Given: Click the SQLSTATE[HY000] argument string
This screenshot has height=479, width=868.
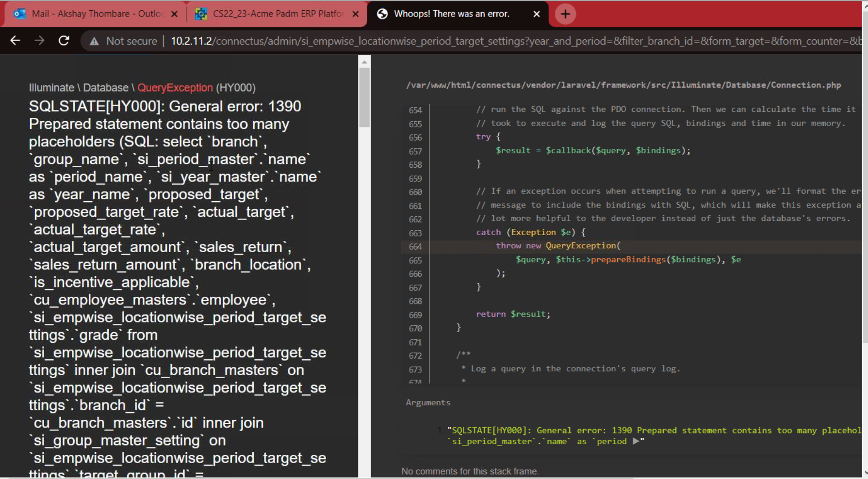Looking at the screenshot, I should click(654, 435).
